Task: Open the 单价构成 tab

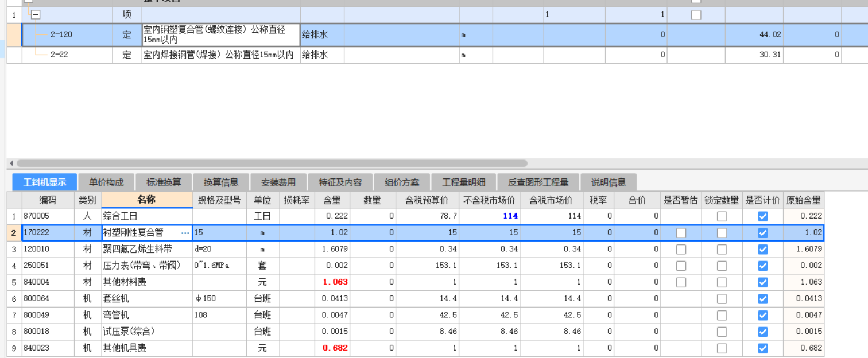Action: [106, 182]
